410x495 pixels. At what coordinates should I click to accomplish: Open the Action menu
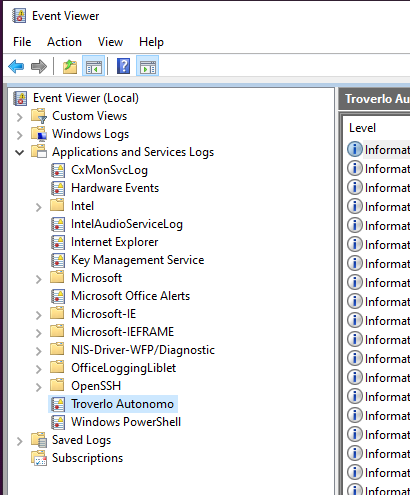[x=64, y=42]
